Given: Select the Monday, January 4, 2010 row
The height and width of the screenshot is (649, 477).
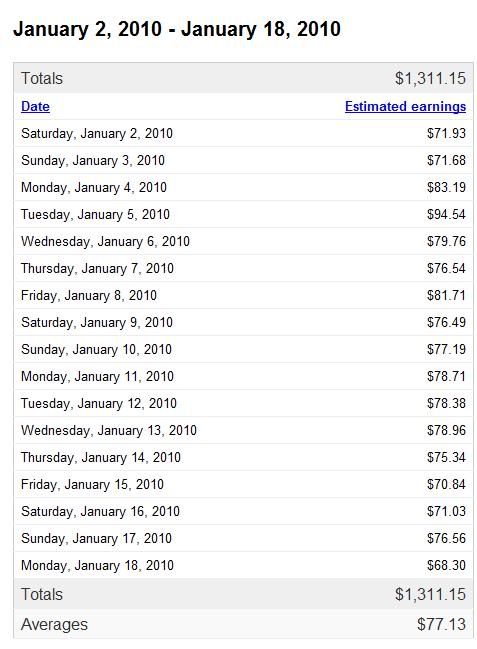Looking at the screenshot, I should pos(243,187).
